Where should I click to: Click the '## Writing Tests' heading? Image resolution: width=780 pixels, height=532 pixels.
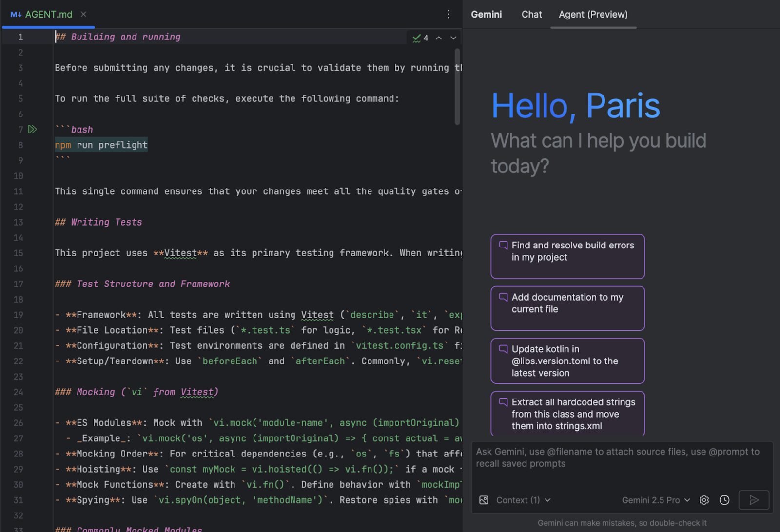[98, 222]
